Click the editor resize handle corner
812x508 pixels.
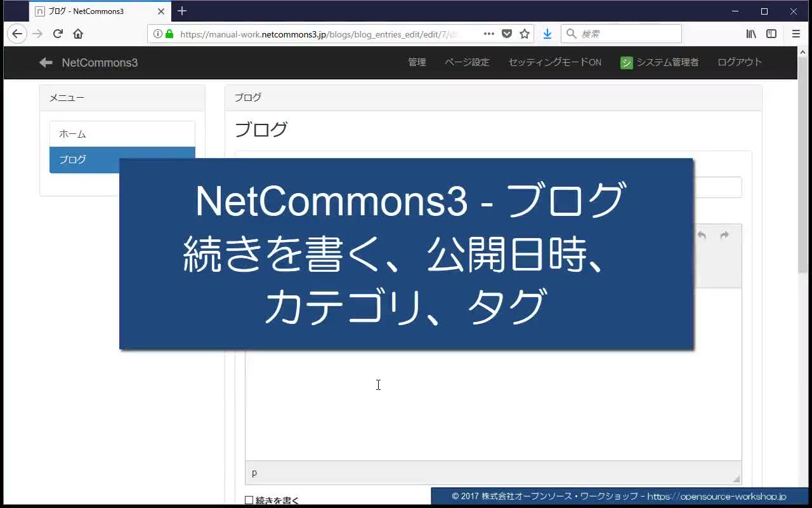(x=737, y=479)
